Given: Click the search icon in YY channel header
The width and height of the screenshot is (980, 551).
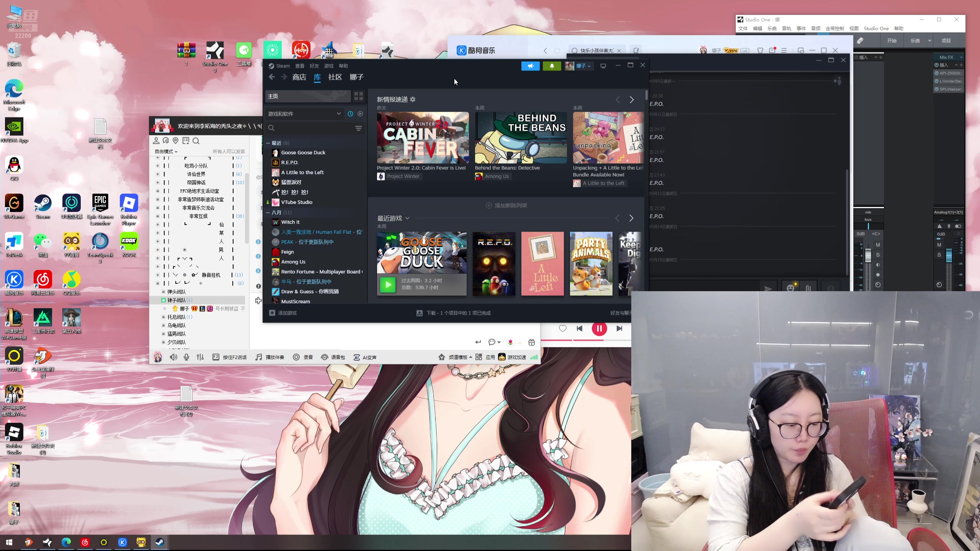Looking at the screenshot, I should click(196, 141).
